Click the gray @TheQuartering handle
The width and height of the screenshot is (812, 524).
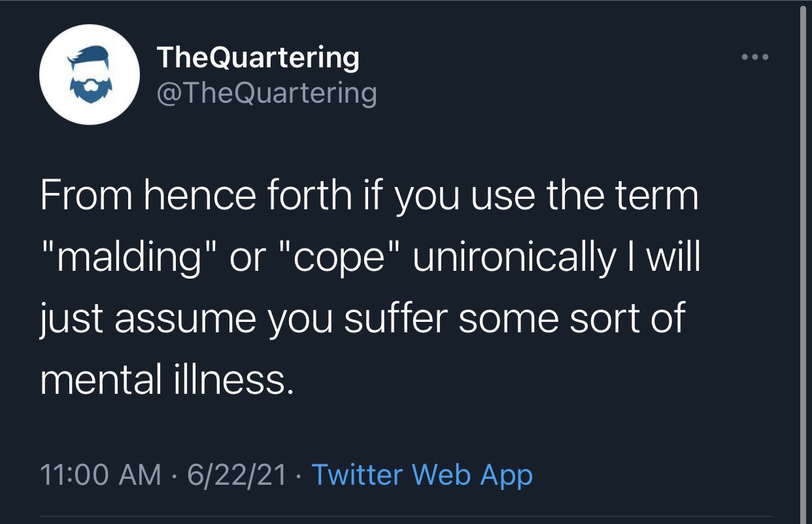pyautogui.click(x=267, y=93)
